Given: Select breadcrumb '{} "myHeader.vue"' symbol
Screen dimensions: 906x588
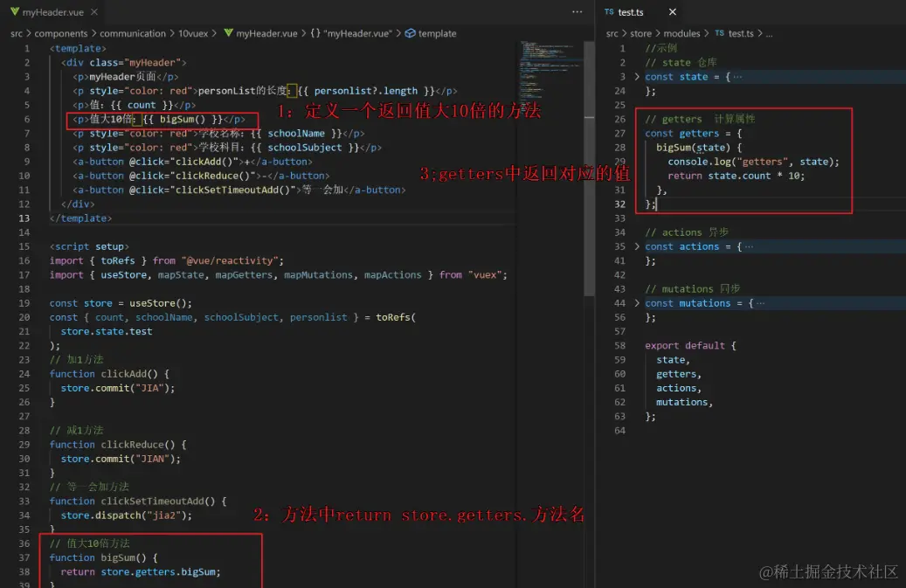Looking at the screenshot, I should pyautogui.click(x=350, y=33).
